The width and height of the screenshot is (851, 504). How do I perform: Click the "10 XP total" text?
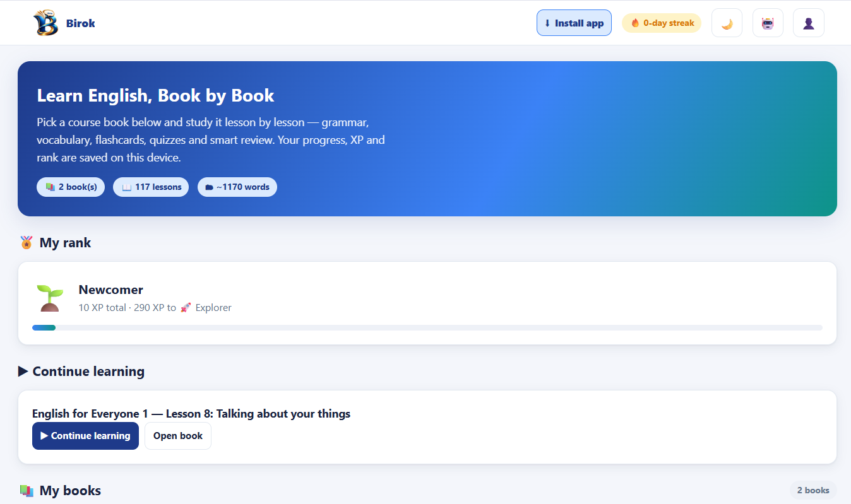pos(102,308)
